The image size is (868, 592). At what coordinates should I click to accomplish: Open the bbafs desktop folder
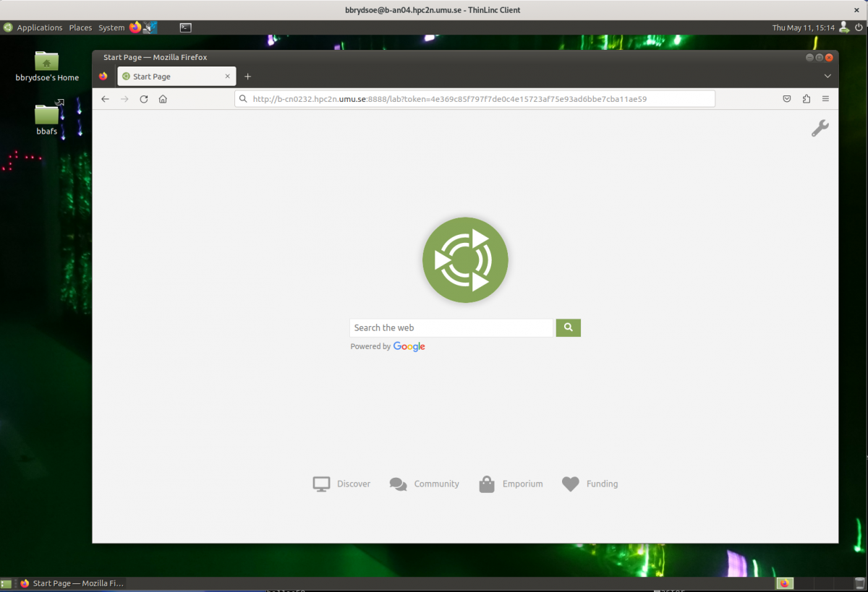click(x=47, y=119)
